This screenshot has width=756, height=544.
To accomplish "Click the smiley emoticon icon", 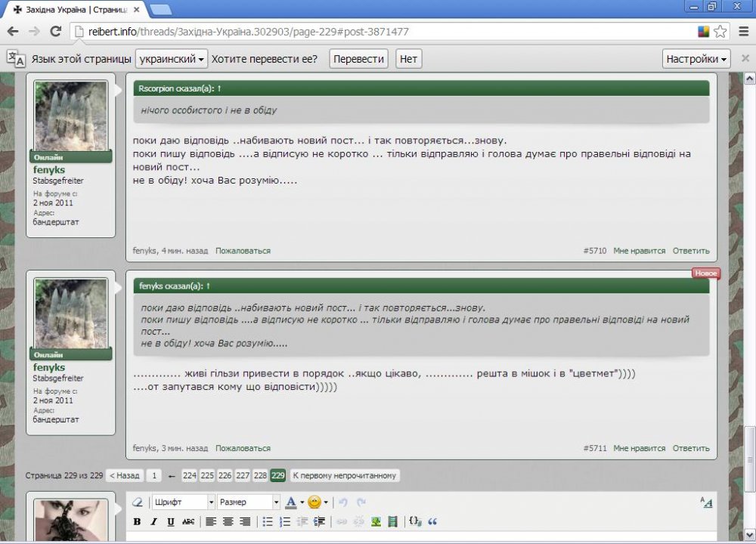I will (x=314, y=502).
